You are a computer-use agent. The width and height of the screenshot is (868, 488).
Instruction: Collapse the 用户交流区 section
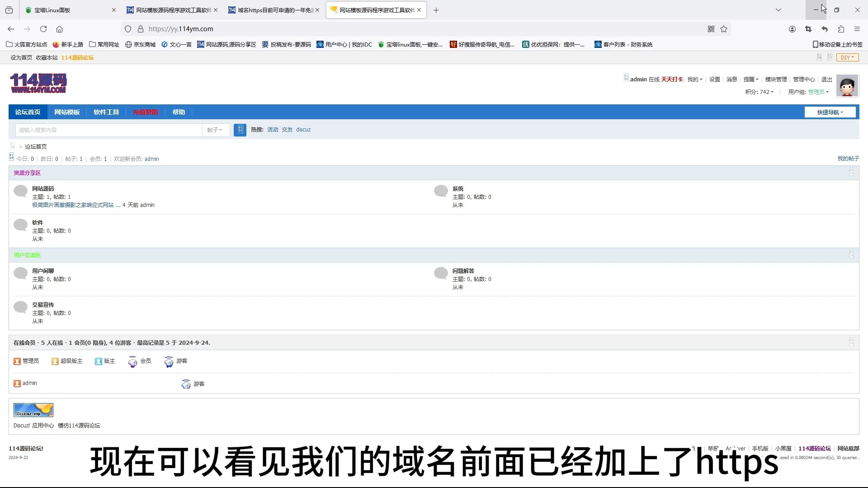point(851,255)
